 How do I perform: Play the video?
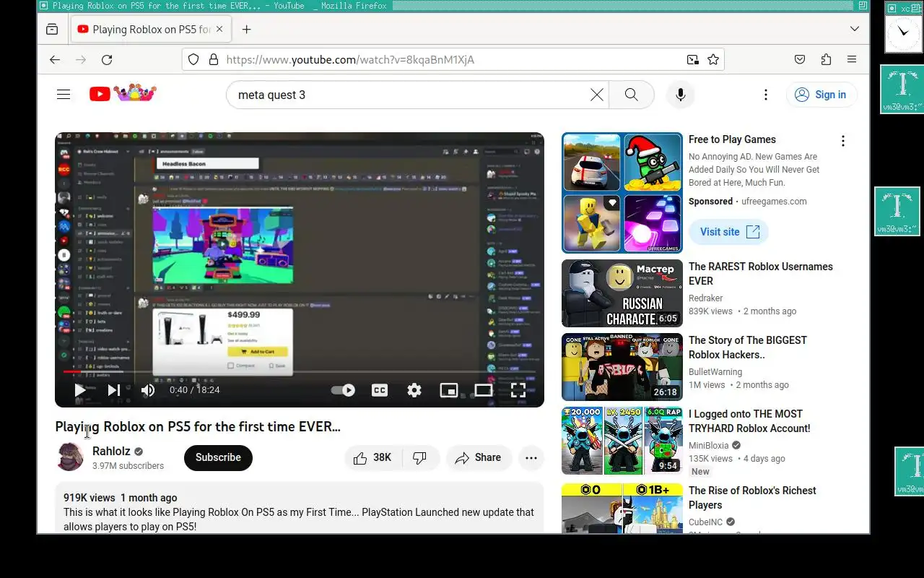(80, 390)
